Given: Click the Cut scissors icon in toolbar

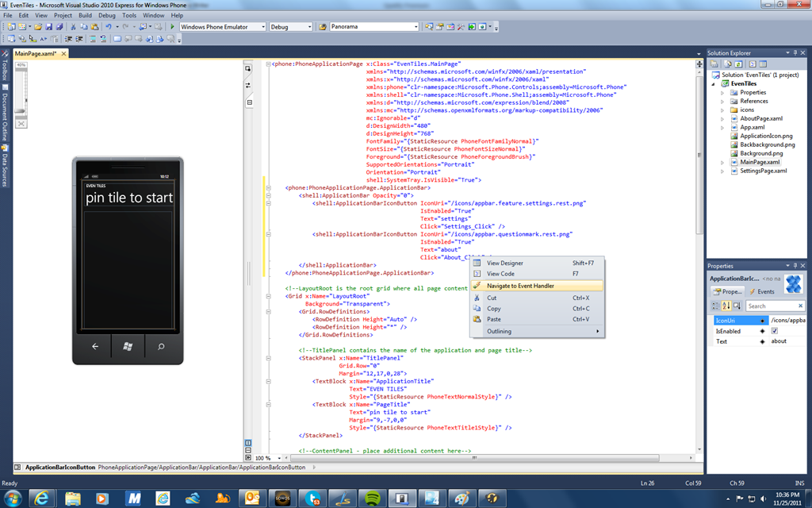Looking at the screenshot, I should [73, 27].
